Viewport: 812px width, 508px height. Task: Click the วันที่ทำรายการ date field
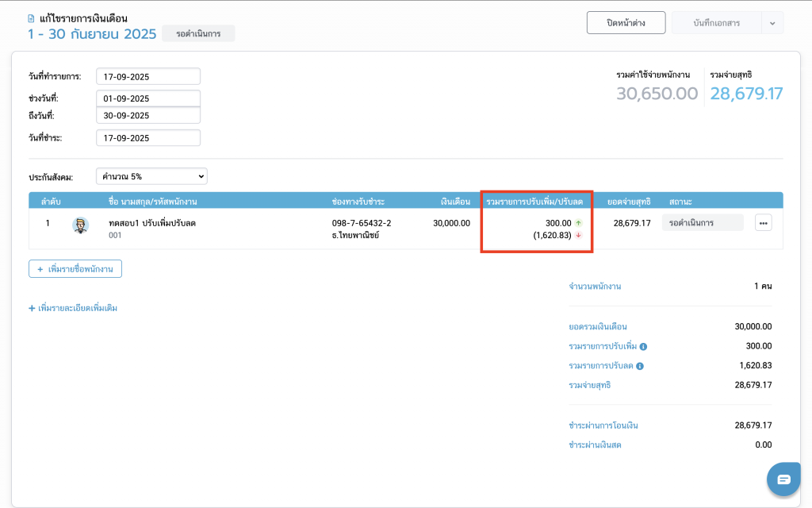147,77
